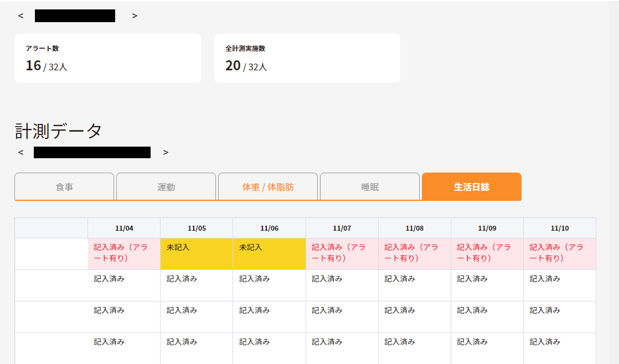The height and width of the screenshot is (364, 619).
Task: Open the 運動 tab
Action: click(166, 187)
